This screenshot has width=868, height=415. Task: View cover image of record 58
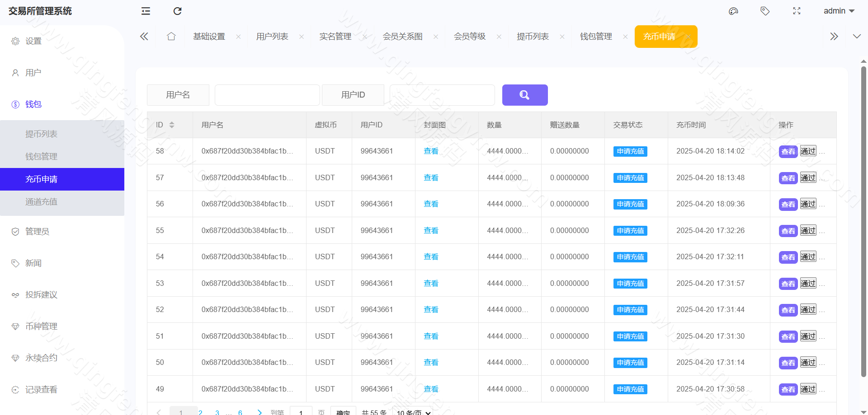point(431,151)
